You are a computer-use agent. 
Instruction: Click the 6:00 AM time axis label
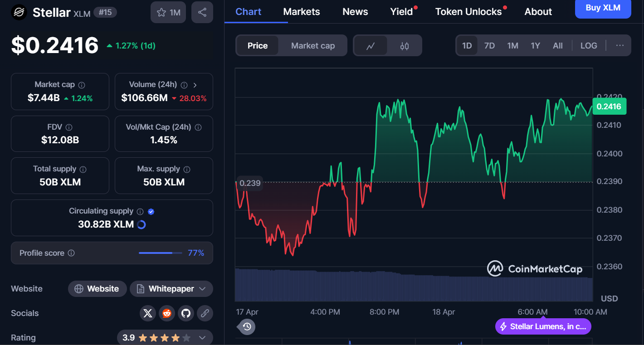[532, 312]
